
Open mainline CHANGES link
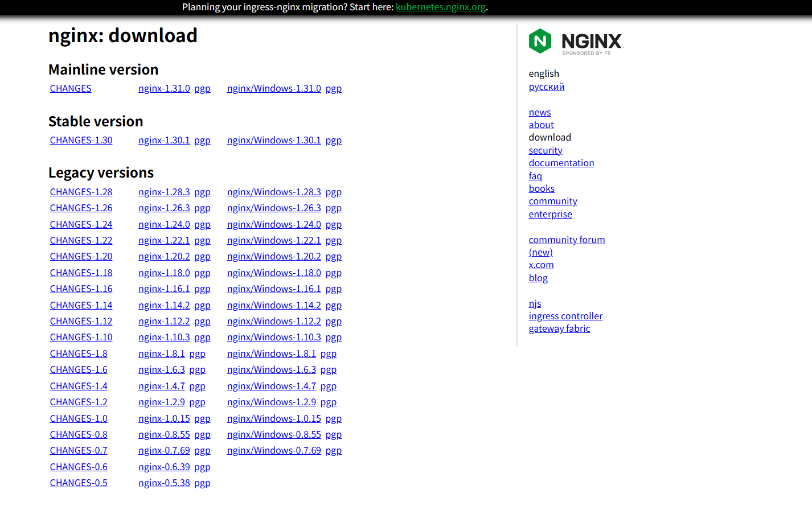(71, 88)
